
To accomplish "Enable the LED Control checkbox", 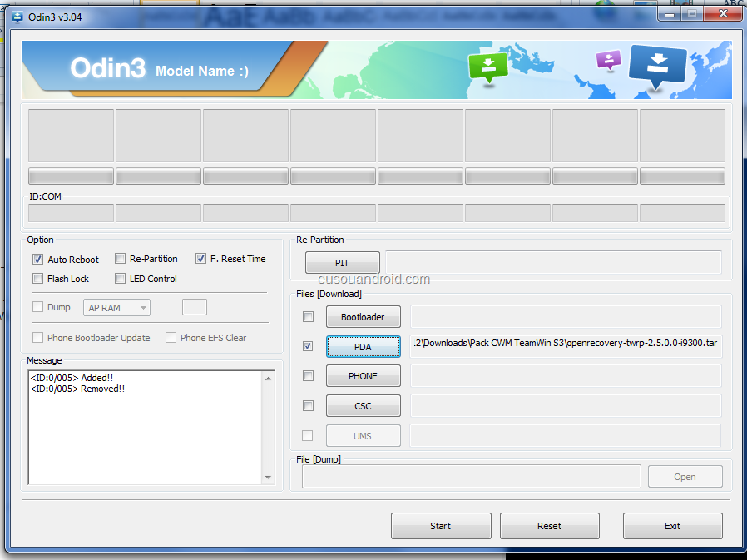I will [120, 278].
